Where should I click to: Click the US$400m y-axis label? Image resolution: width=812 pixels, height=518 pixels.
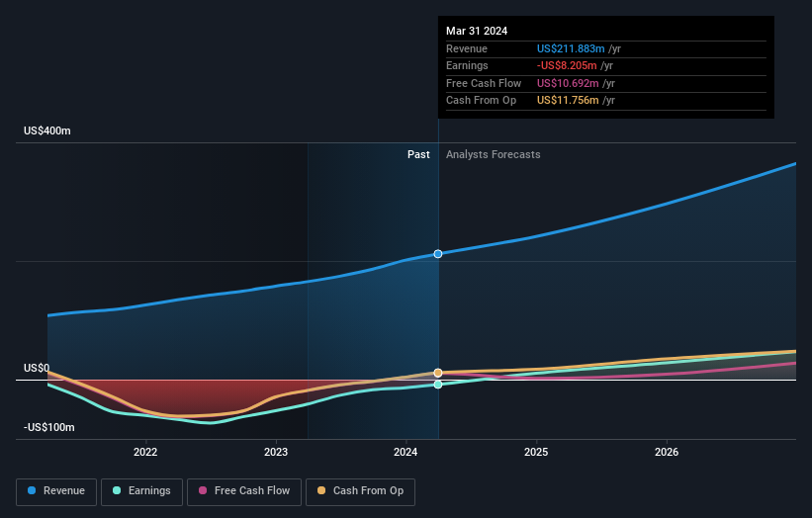(47, 130)
